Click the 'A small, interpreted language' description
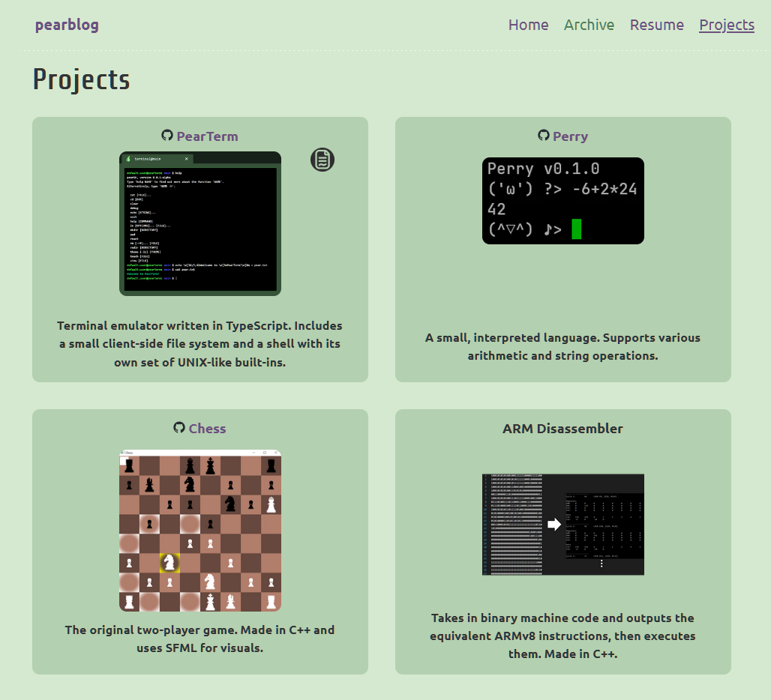Screen dimensions: 771x700 (562, 346)
